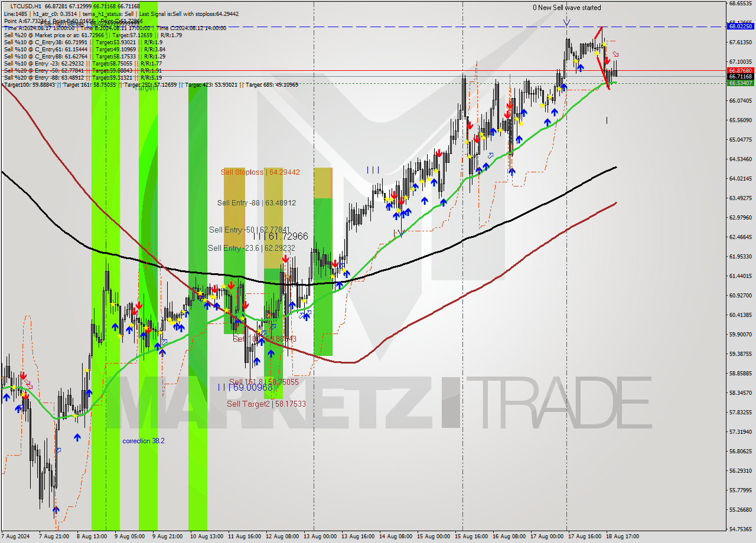756x543 pixels.
Task: Click the 68.65595 price axis label
Action: [740, 4]
